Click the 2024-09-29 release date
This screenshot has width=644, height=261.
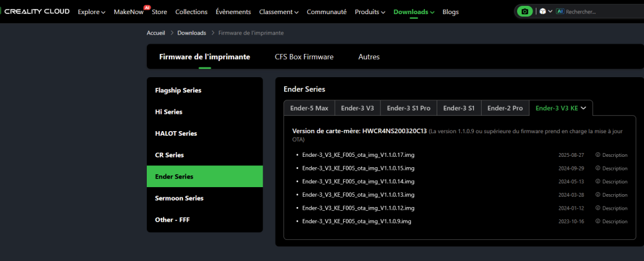point(571,168)
